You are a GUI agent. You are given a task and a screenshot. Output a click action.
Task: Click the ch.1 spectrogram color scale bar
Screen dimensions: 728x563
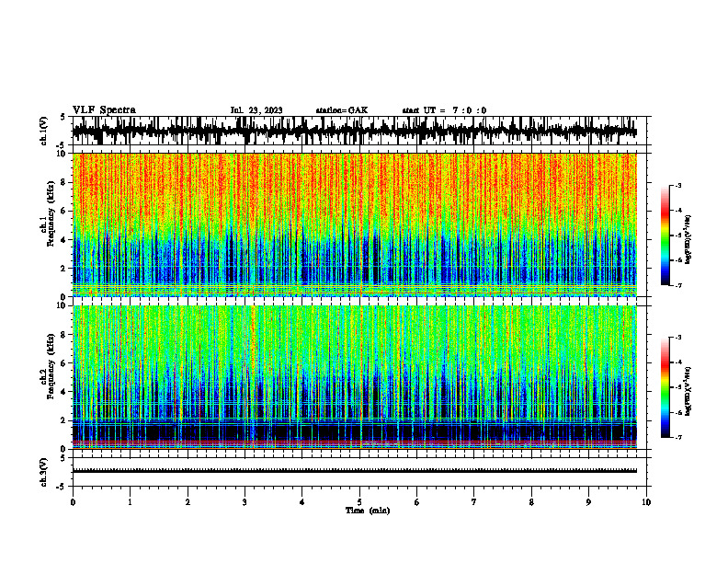click(x=665, y=236)
